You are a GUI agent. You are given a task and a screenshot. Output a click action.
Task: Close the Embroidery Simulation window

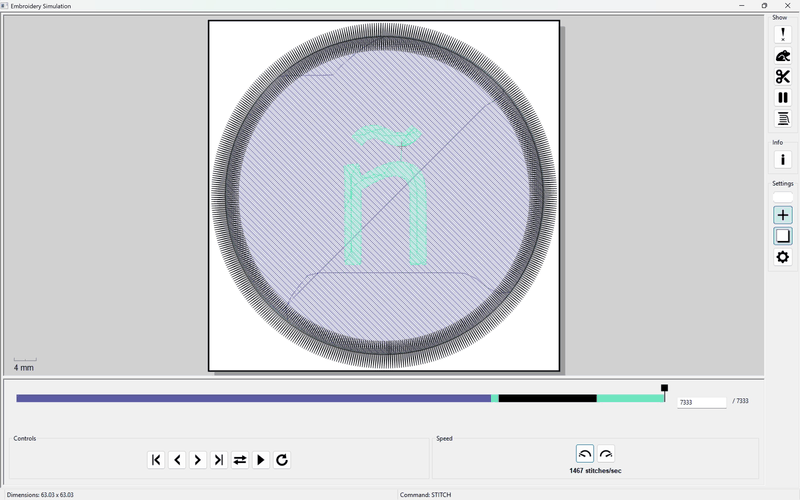click(x=788, y=6)
